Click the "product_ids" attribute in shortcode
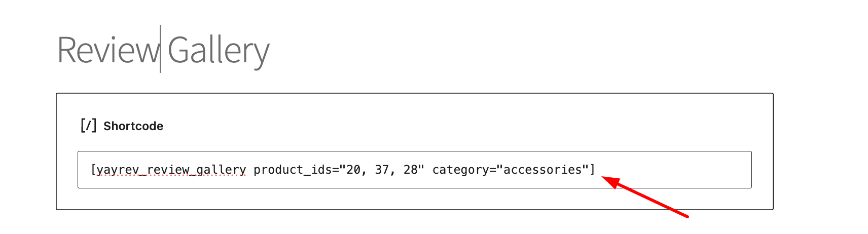This screenshot has height=234, width=868. [x=292, y=170]
